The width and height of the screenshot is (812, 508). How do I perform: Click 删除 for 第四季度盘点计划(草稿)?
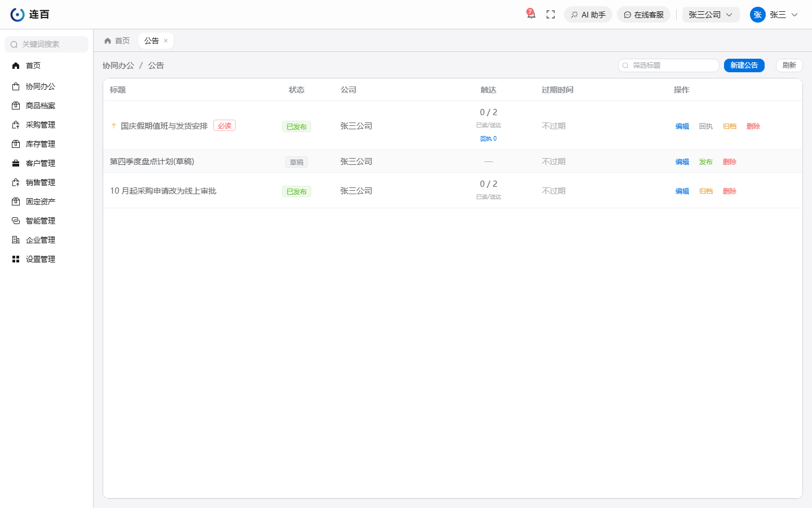730,162
